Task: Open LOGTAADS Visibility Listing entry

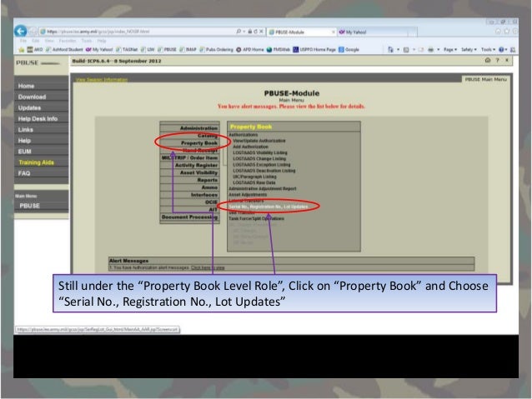Action: 260,152
